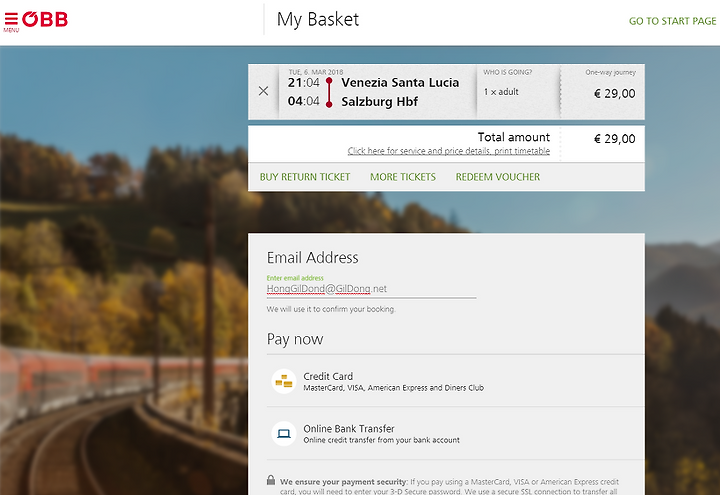Image resolution: width=720 pixels, height=495 pixels.
Task: Click the TUE, 6. MAR 2018 date
Action: pyautogui.click(x=315, y=72)
